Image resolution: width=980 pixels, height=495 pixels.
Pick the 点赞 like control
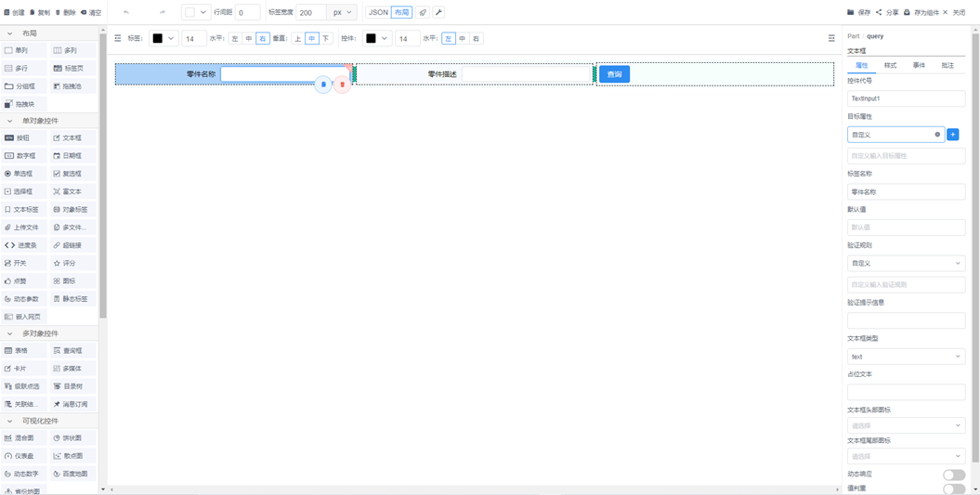pos(25,280)
